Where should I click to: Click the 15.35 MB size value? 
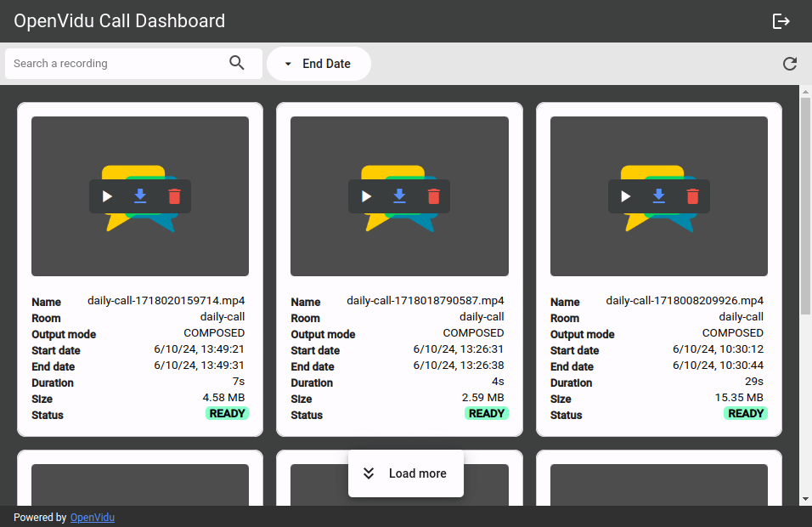coord(739,398)
